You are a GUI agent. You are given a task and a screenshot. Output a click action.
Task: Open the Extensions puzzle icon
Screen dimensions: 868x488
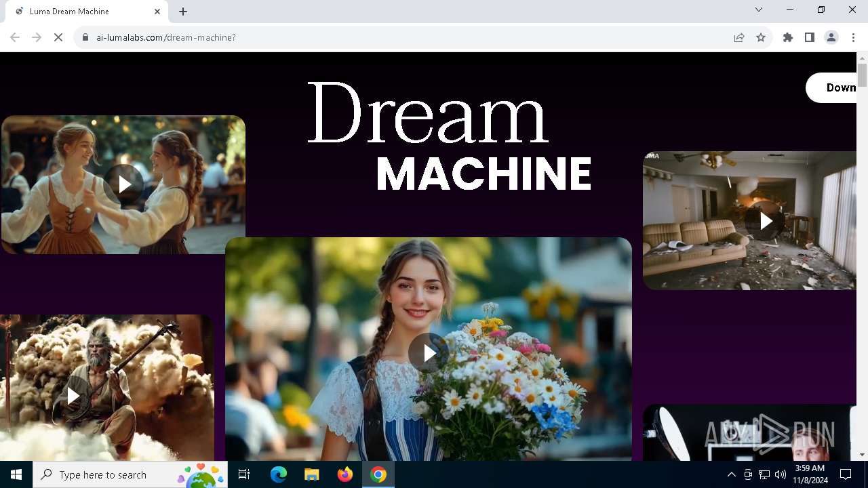click(x=788, y=37)
